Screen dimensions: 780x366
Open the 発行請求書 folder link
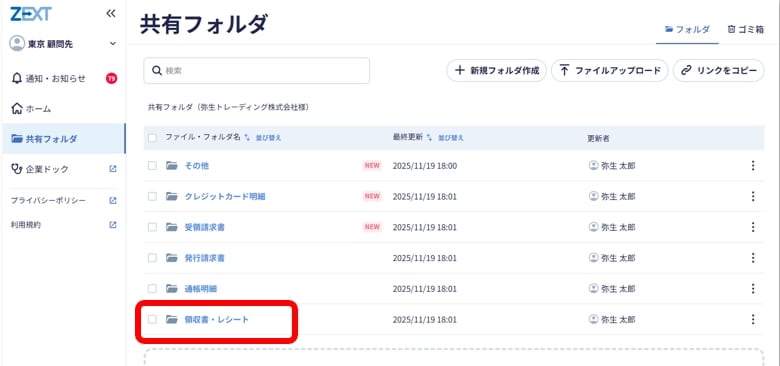(x=204, y=258)
